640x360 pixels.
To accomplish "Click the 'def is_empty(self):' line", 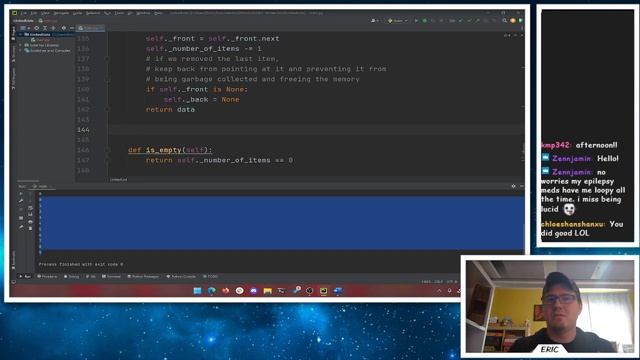I will 170,150.
